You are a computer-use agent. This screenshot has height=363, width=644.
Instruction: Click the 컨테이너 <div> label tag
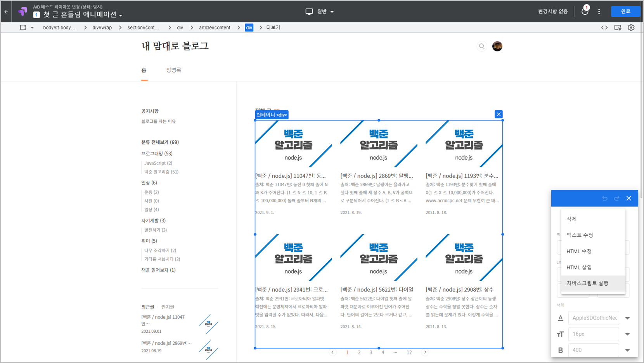272,115
